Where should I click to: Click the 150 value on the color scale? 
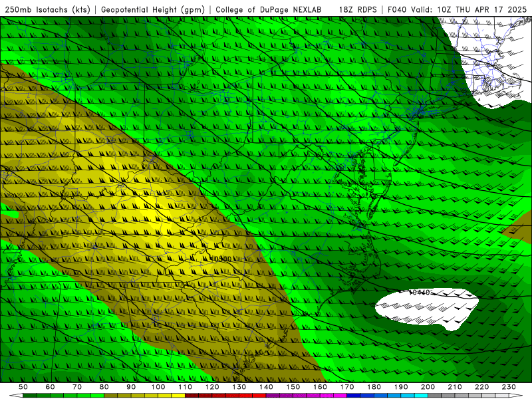pyautogui.click(x=293, y=387)
